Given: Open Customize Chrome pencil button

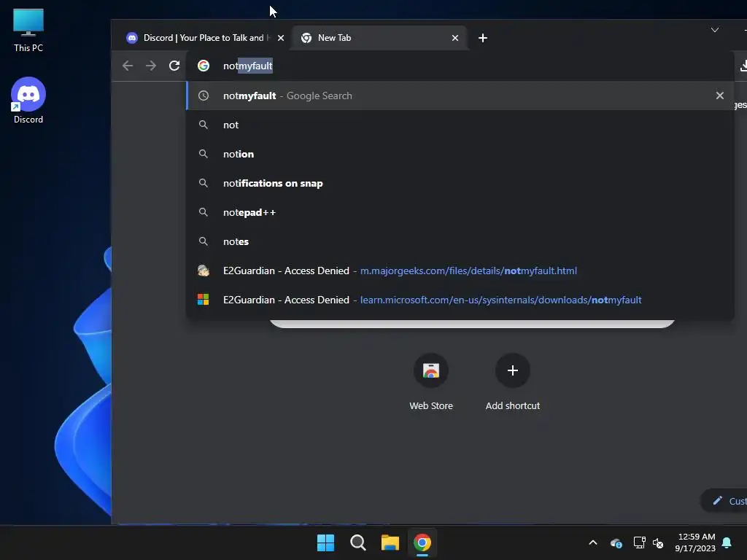Looking at the screenshot, I should click(725, 501).
